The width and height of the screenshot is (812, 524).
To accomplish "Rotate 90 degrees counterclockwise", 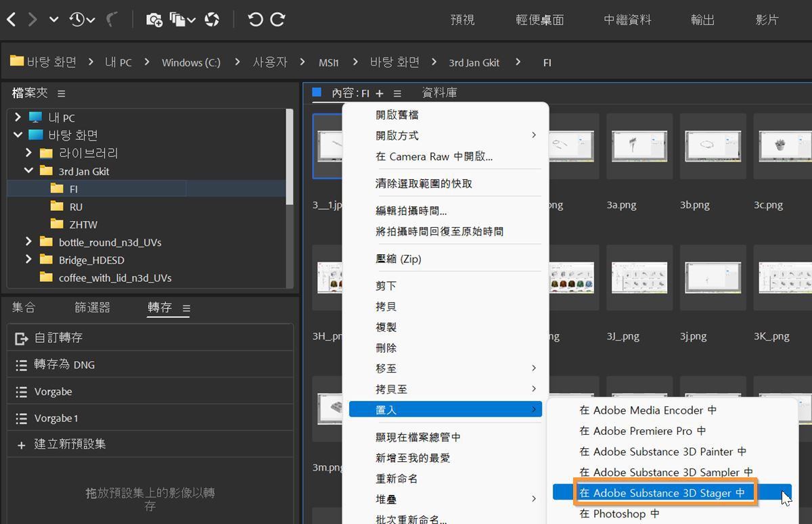I will (x=255, y=20).
